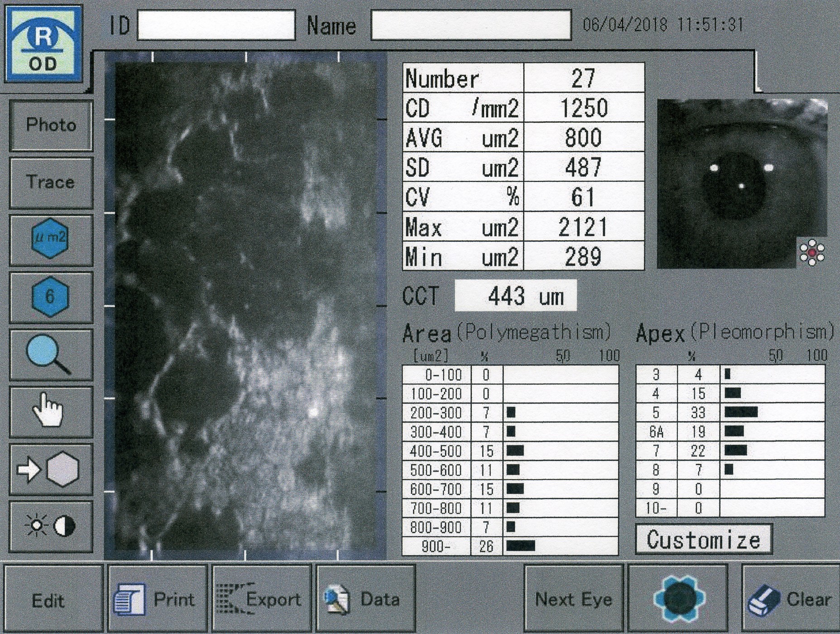Open the Customize histogram settings

coord(703,539)
